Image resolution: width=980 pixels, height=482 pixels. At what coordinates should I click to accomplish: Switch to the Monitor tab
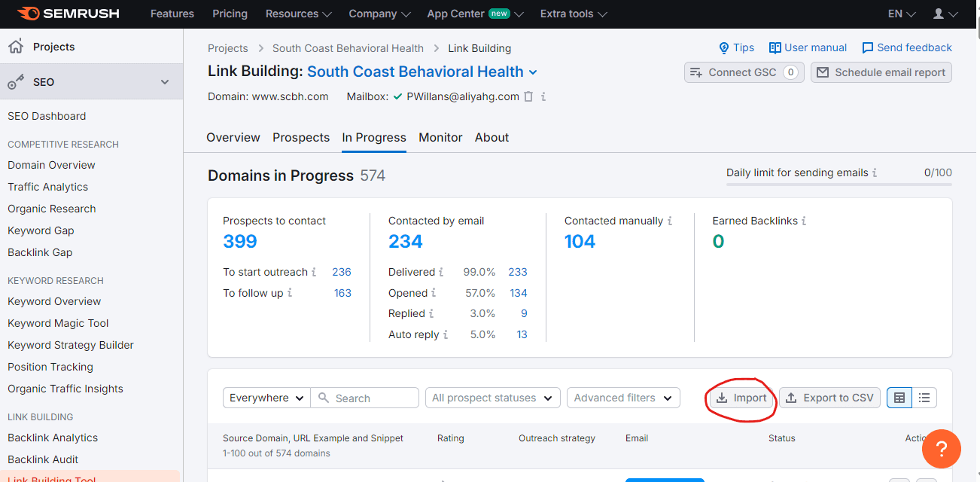440,138
